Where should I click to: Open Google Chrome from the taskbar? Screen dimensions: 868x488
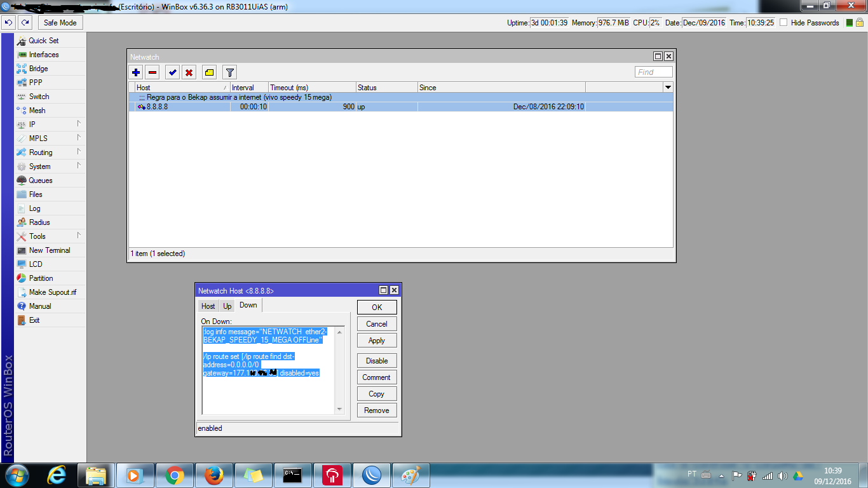coord(175,475)
